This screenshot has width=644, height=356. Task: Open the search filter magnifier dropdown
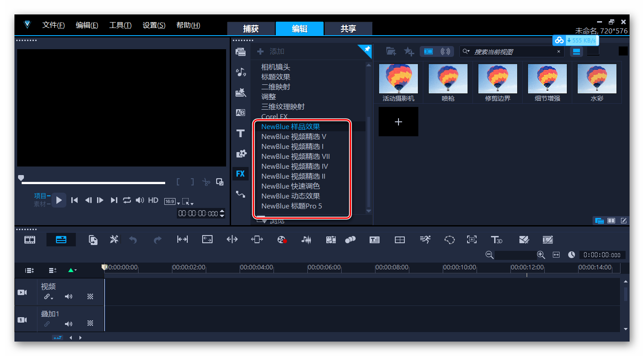(466, 51)
